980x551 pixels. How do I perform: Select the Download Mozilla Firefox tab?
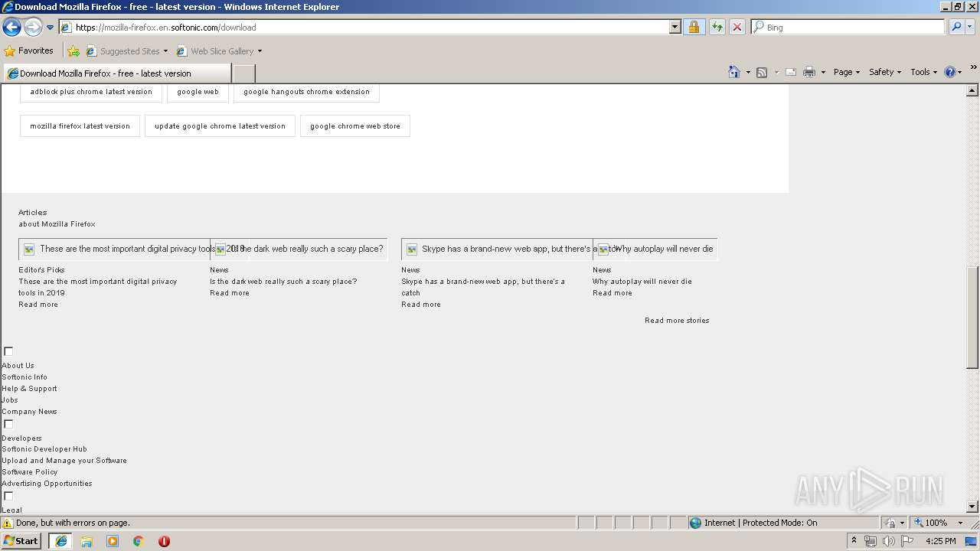point(116,73)
